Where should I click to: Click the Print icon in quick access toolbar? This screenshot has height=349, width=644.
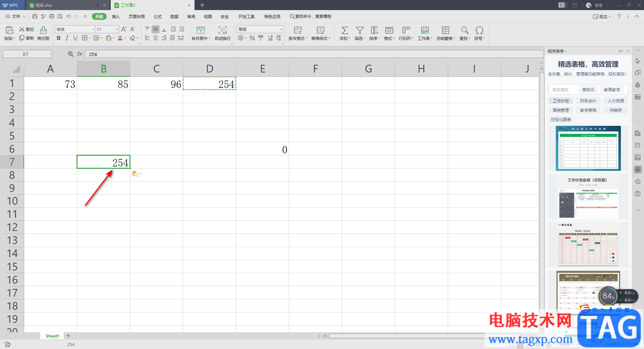pos(52,16)
